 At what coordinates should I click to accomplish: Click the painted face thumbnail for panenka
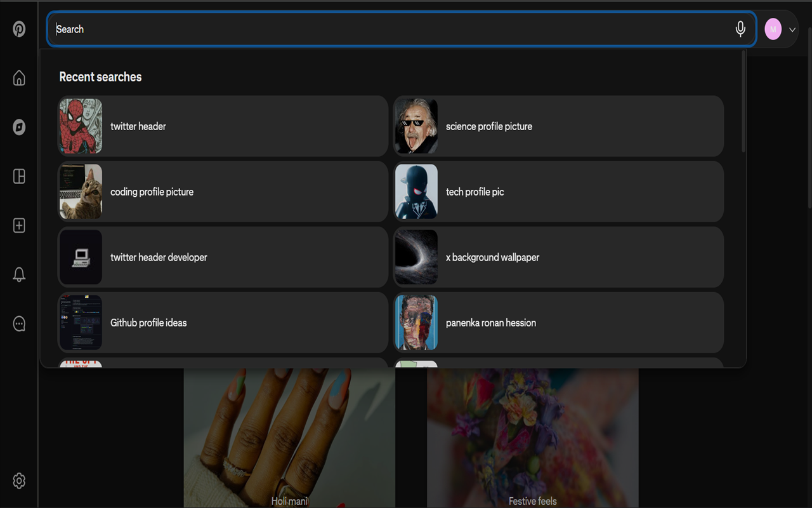coord(416,323)
